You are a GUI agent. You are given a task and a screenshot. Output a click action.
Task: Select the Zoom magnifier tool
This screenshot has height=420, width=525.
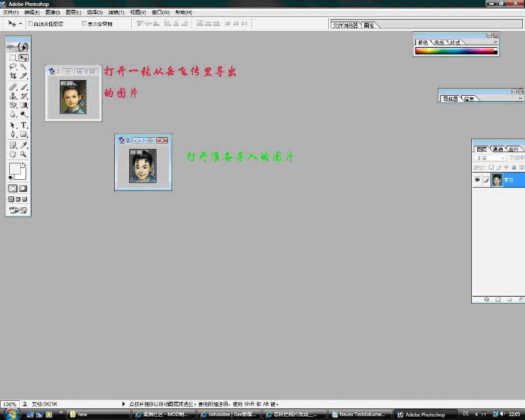pyautogui.click(x=24, y=154)
